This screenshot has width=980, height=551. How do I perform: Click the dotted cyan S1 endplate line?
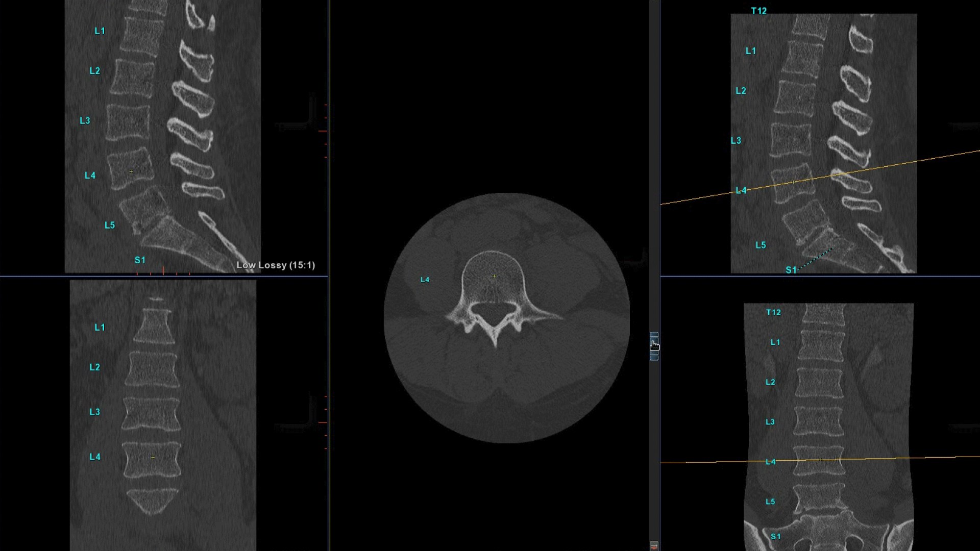click(817, 259)
